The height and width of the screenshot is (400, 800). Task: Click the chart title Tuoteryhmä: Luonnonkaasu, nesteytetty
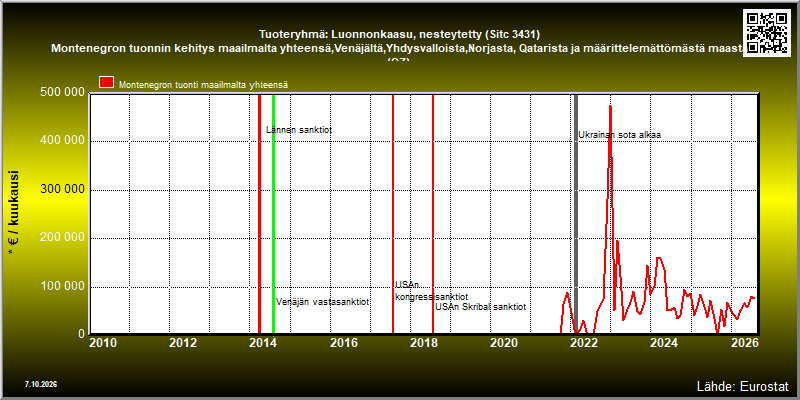pyautogui.click(x=399, y=34)
